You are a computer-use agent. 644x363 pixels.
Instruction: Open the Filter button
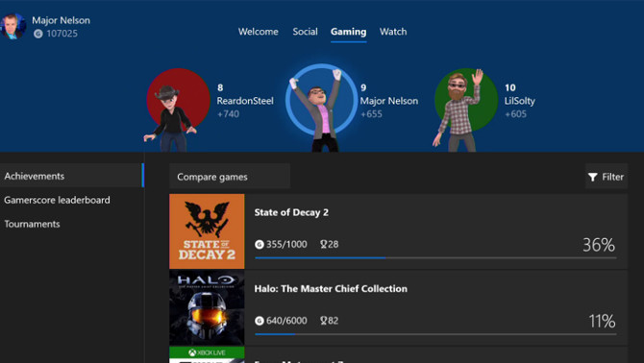pos(607,177)
